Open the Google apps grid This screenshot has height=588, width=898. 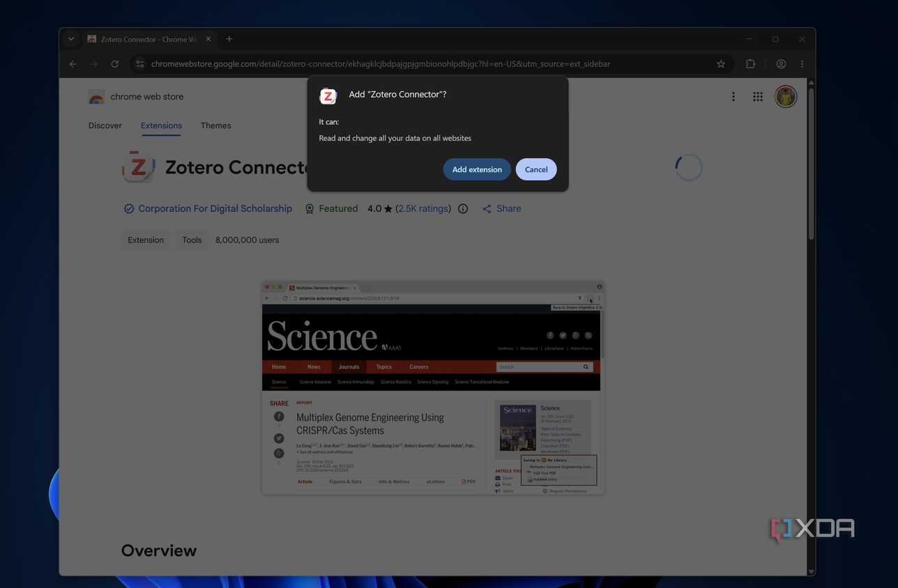click(758, 97)
